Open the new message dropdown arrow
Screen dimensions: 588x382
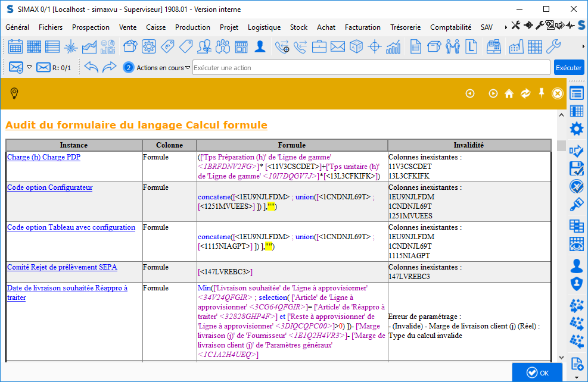tap(29, 67)
